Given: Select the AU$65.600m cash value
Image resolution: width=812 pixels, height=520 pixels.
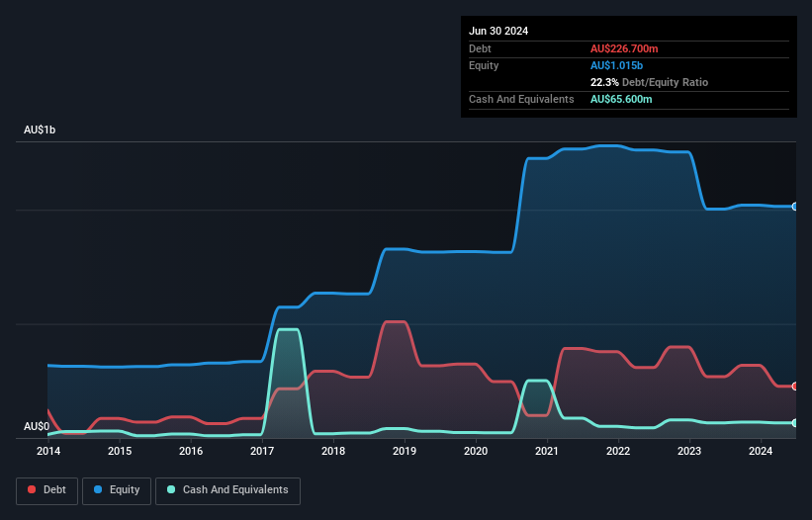Looking at the screenshot, I should [x=621, y=99].
